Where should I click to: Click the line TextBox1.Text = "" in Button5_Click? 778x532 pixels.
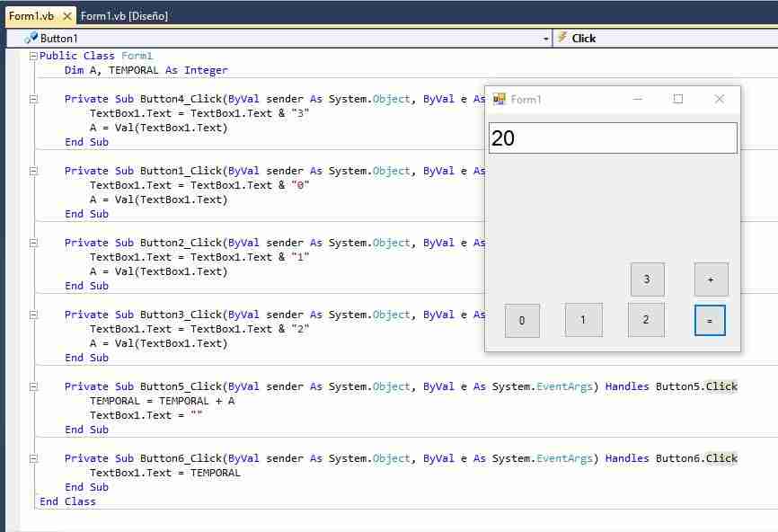(146, 415)
